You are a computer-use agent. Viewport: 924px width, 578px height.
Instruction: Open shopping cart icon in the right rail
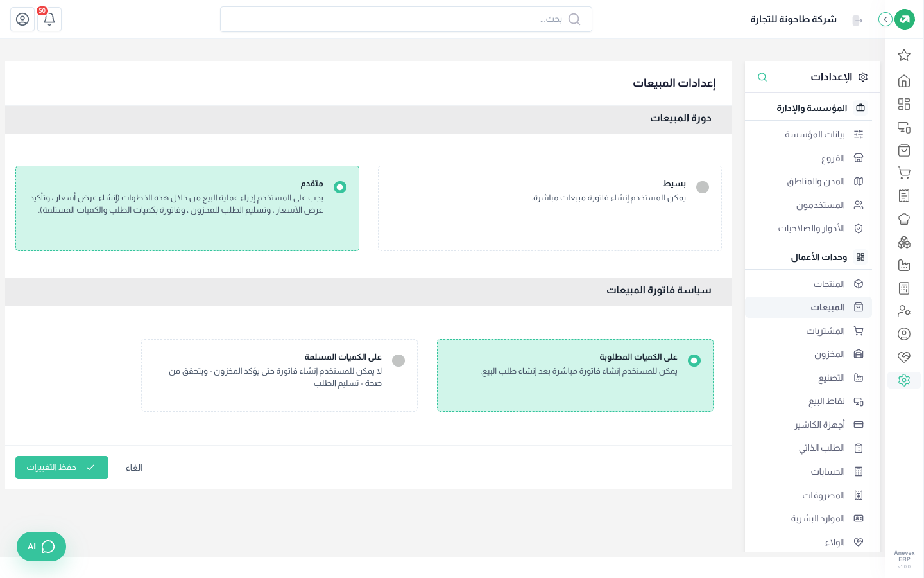[x=904, y=173]
